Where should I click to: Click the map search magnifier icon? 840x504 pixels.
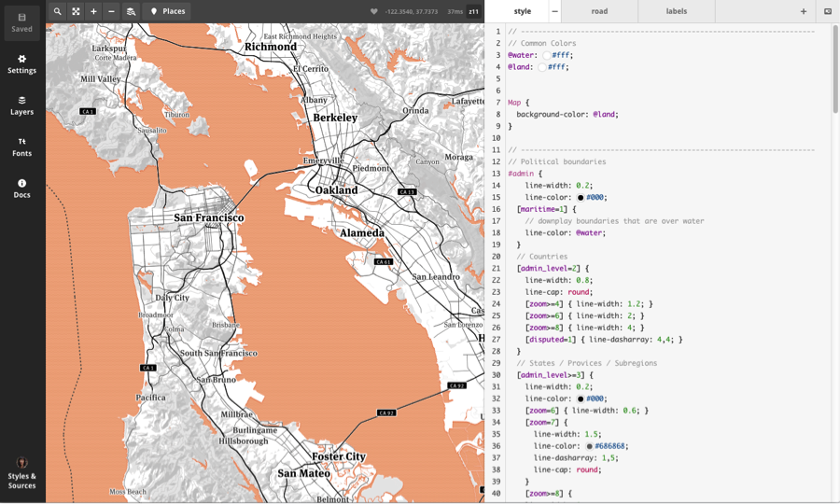coord(57,11)
